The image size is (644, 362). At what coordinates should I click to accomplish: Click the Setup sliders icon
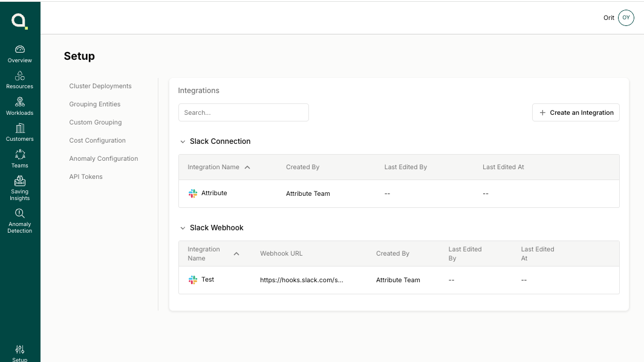(20, 349)
